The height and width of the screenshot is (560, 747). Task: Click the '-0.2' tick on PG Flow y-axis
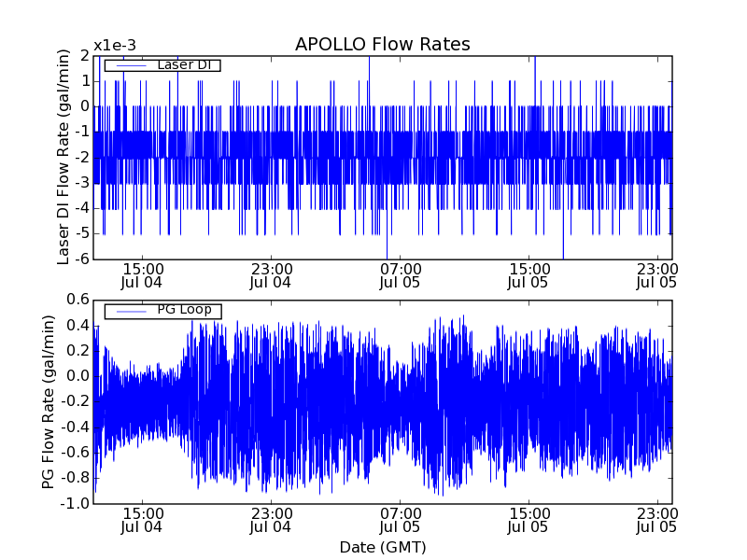76,402
